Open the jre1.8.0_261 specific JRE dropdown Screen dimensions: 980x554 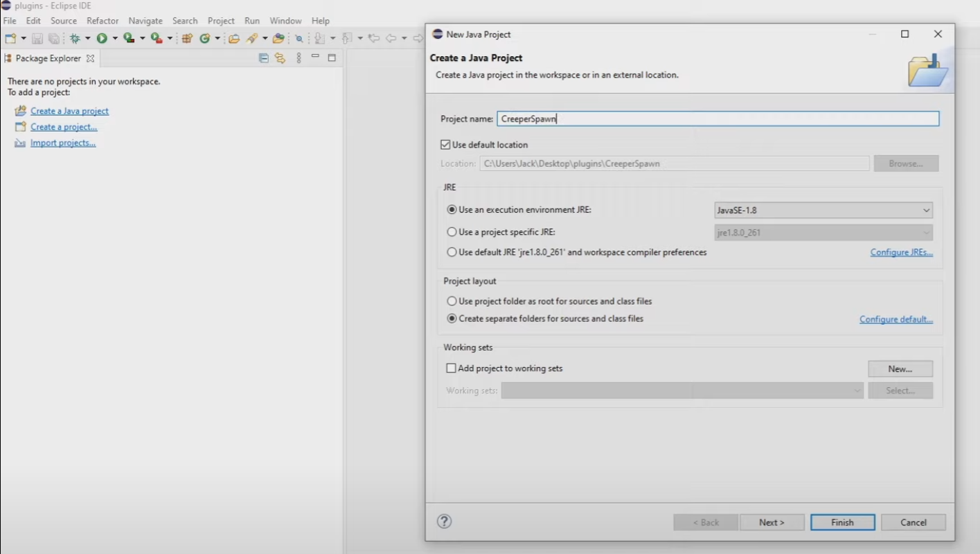click(x=823, y=233)
